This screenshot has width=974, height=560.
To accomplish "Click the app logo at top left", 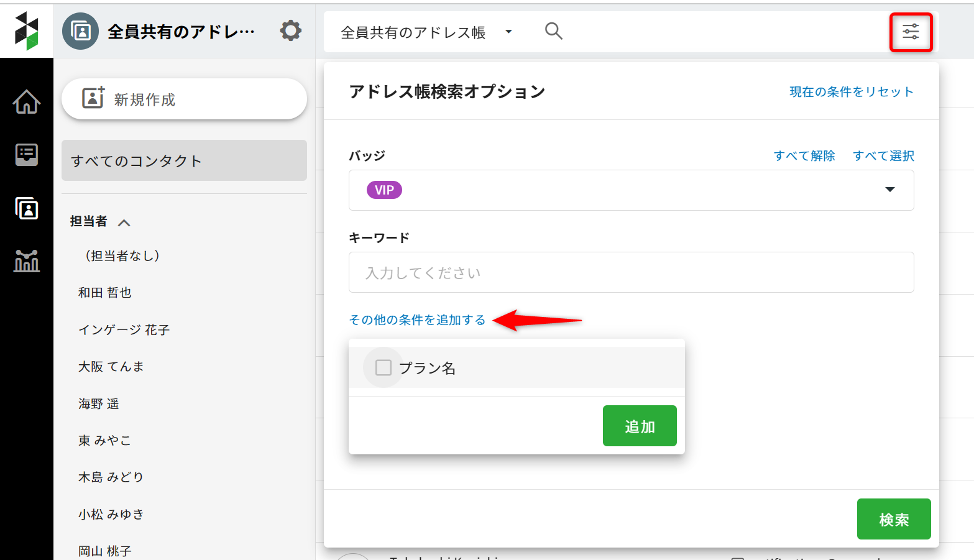I will pos(27,30).
